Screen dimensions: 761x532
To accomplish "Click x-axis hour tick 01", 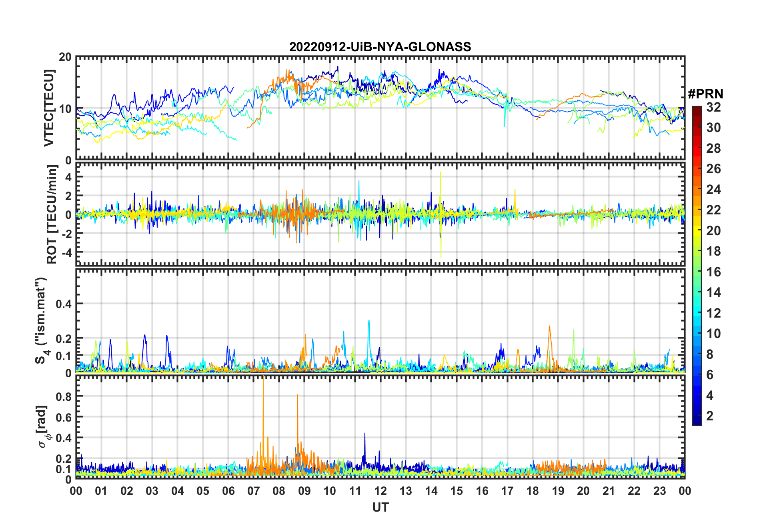I will point(101,491).
